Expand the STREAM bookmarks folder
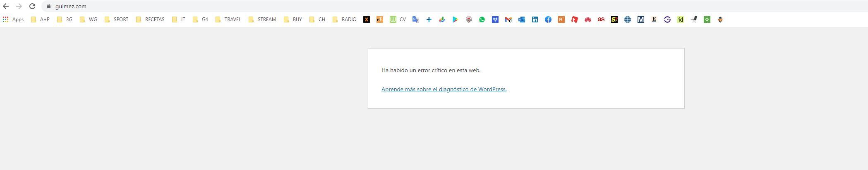This screenshot has height=170, width=868. [262, 19]
